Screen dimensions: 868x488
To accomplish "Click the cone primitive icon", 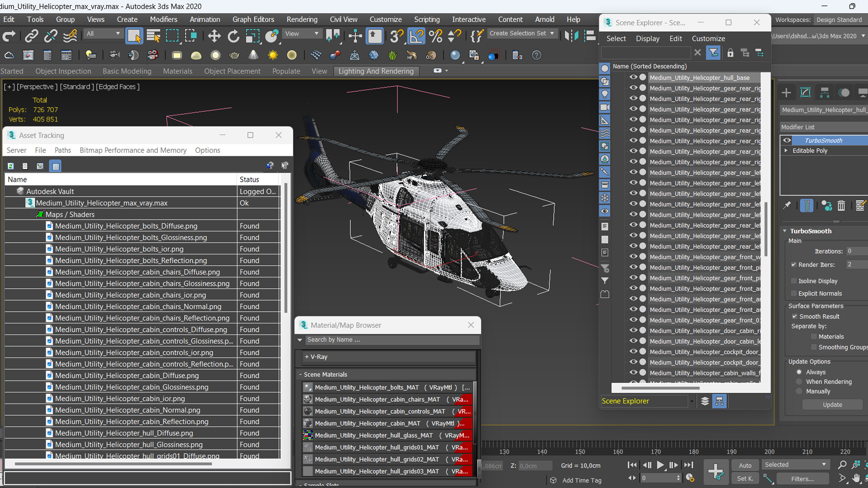I will coord(254,55).
